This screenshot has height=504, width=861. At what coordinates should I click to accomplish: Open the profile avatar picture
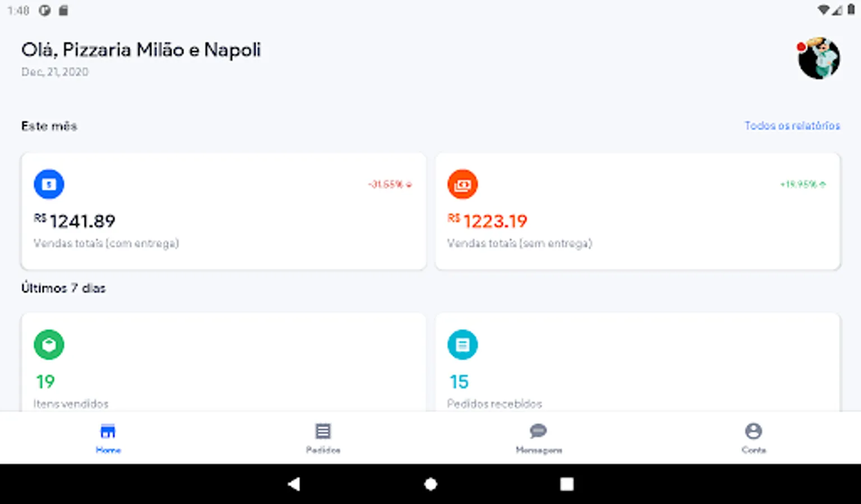tap(818, 58)
